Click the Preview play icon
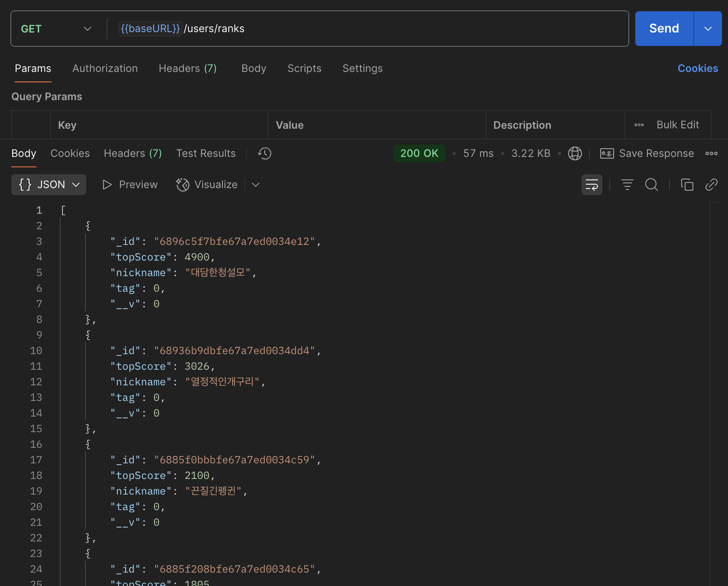The height and width of the screenshot is (586, 728). [107, 185]
